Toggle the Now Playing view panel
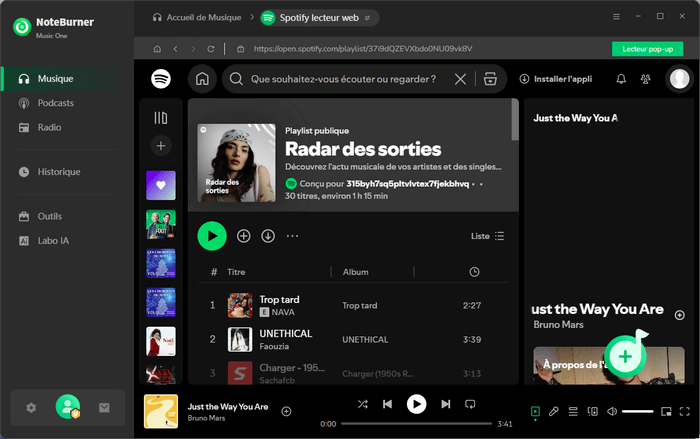This screenshot has height=439, width=700. [535, 411]
